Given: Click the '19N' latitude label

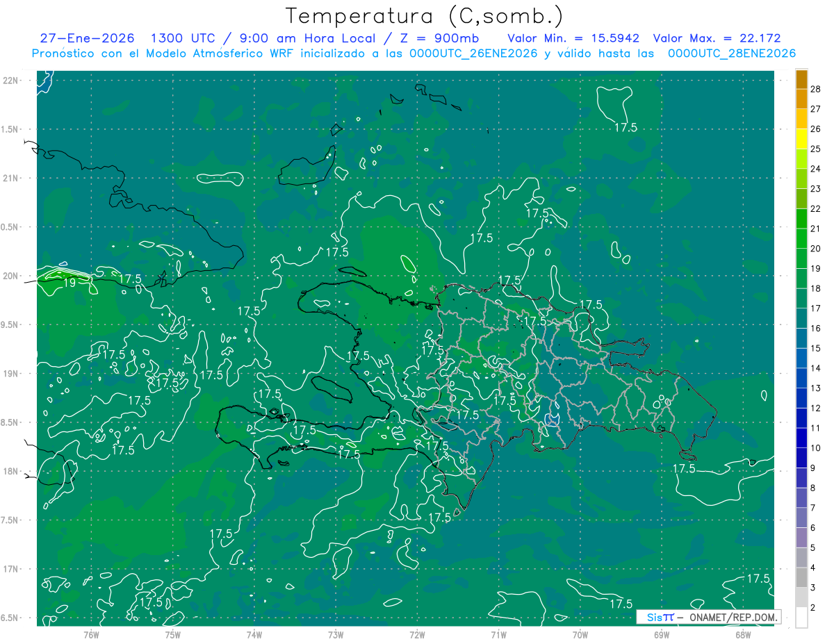Looking at the screenshot, I should coord(12,374).
